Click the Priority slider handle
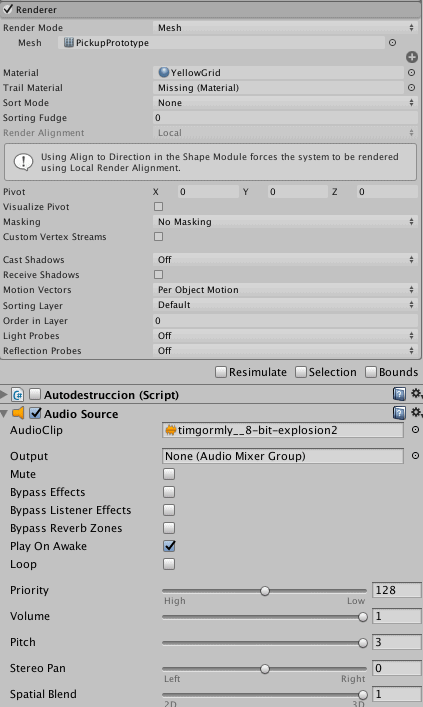This screenshot has height=707, width=423. click(265, 591)
